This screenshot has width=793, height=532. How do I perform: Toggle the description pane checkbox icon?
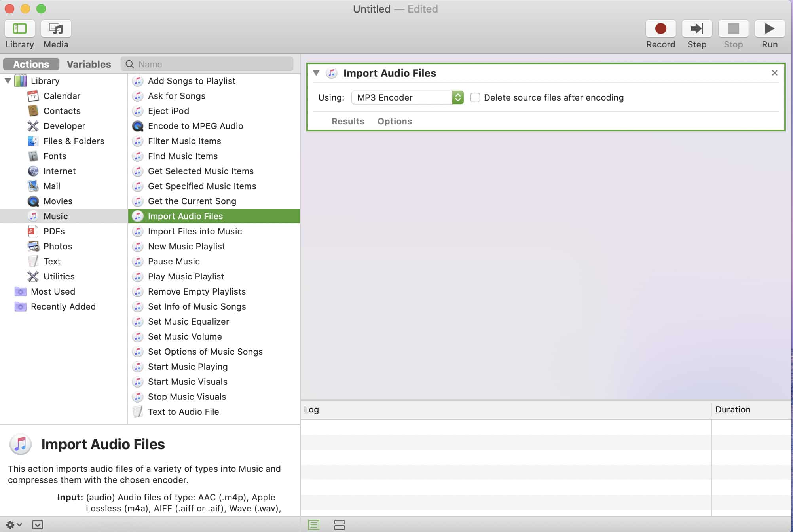pyautogui.click(x=38, y=525)
